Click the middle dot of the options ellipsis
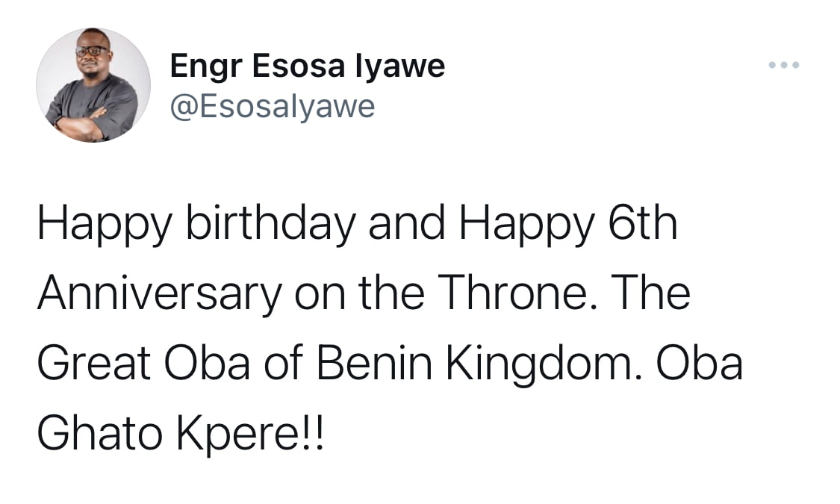Image resolution: width=840 pixels, height=504 pixels. point(784,65)
